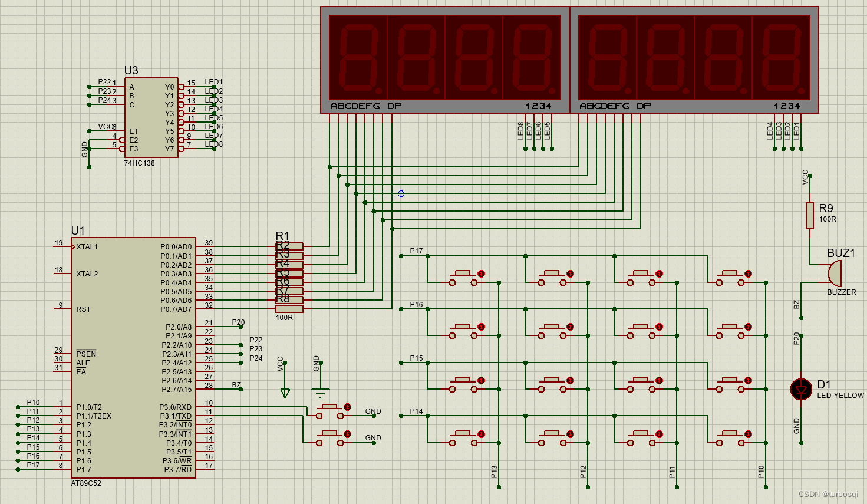Click the VCC label above resistor R9
The image size is (867, 504).
tap(806, 177)
